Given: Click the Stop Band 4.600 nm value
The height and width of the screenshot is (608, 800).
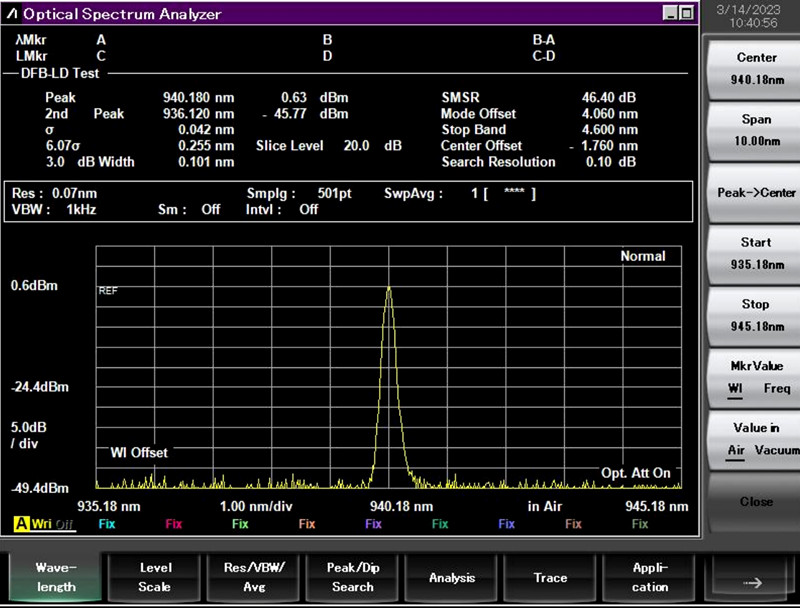Looking at the screenshot, I should click(x=610, y=130).
